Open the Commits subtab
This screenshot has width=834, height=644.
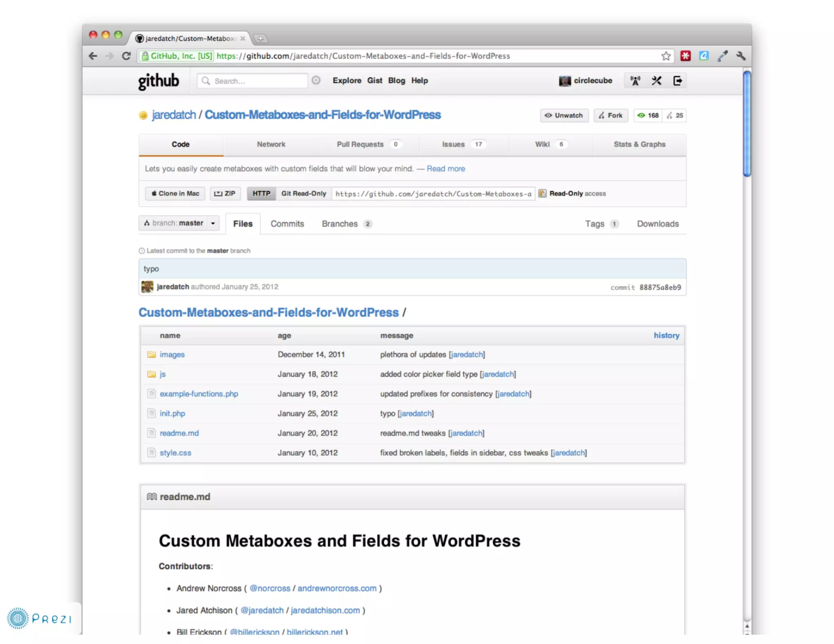[288, 224]
